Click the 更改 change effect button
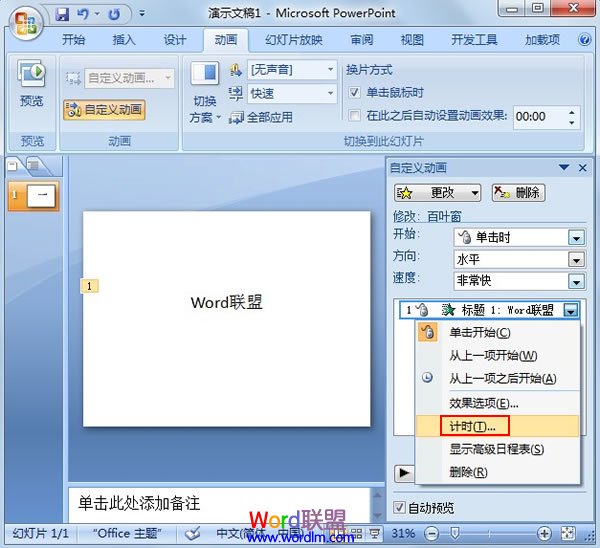600x548 pixels. (x=437, y=192)
